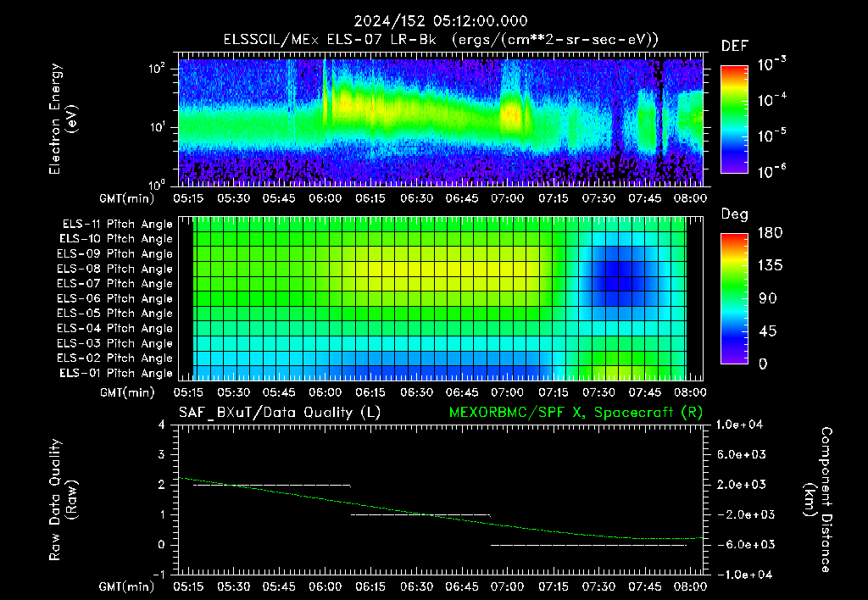Select the Component Distance (km) axis label

(x=818, y=500)
